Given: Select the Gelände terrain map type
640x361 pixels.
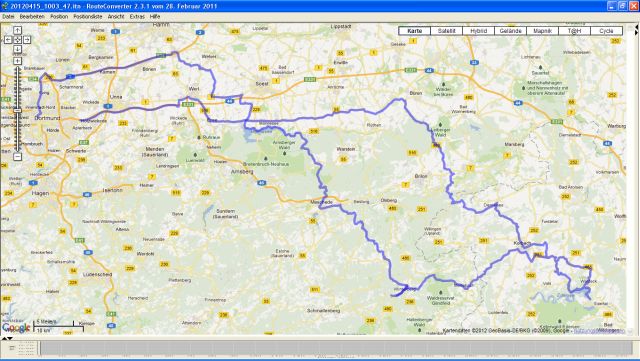Looking at the screenshot, I should [511, 31].
